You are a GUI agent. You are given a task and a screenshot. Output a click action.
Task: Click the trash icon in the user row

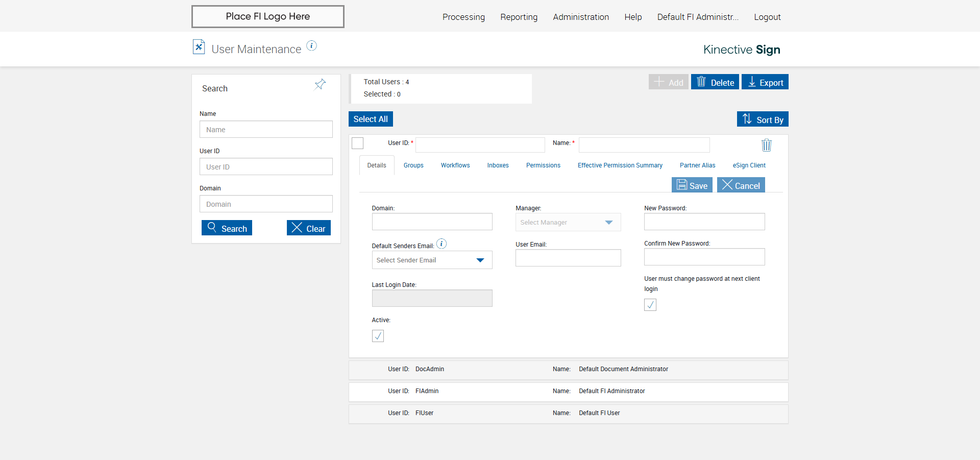tap(766, 145)
